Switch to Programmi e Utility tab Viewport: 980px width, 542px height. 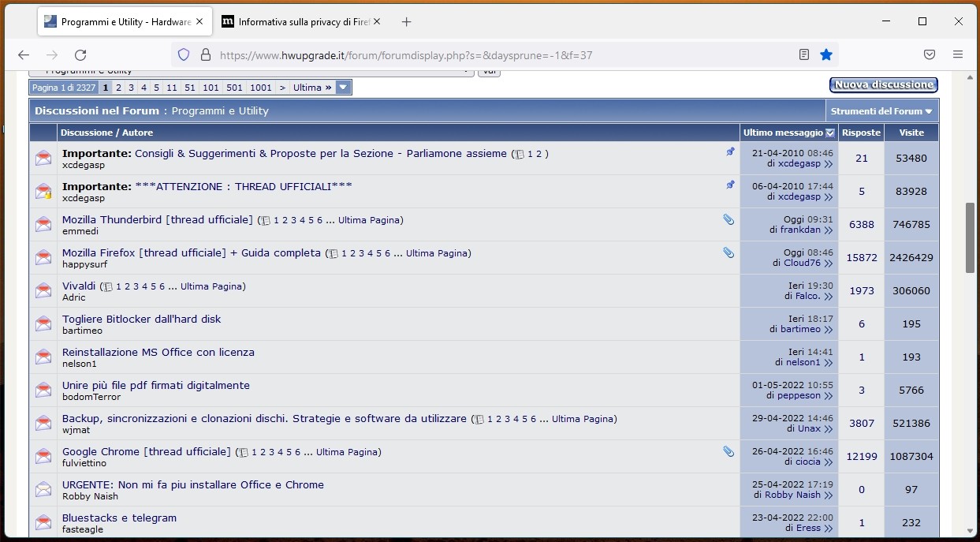(124, 22)
